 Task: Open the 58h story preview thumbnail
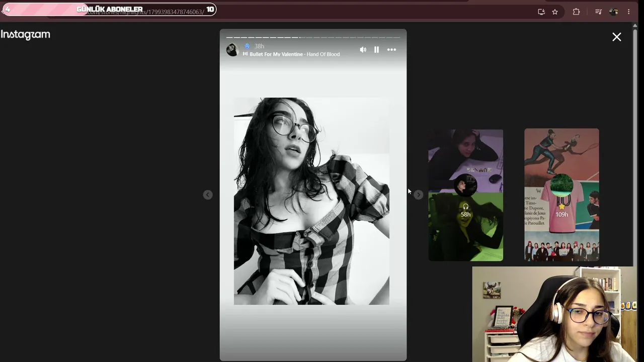click(x=465, y=195)
